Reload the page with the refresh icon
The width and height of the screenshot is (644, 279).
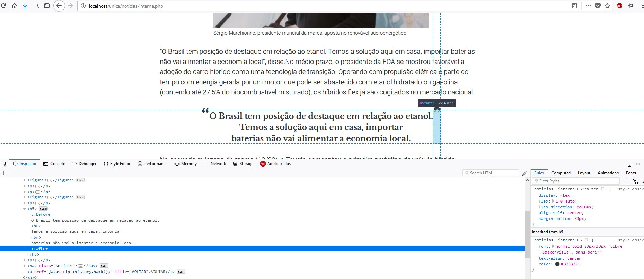pyautogui.click(x=4, y=6)
